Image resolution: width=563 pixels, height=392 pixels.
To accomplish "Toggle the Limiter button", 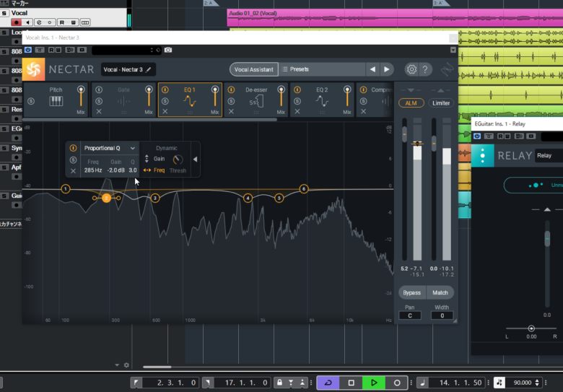I will 441,103.
